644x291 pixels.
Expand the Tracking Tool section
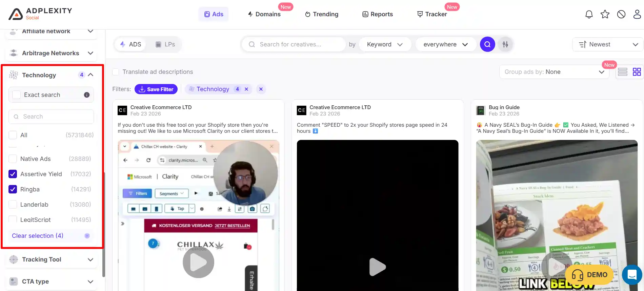90,259
